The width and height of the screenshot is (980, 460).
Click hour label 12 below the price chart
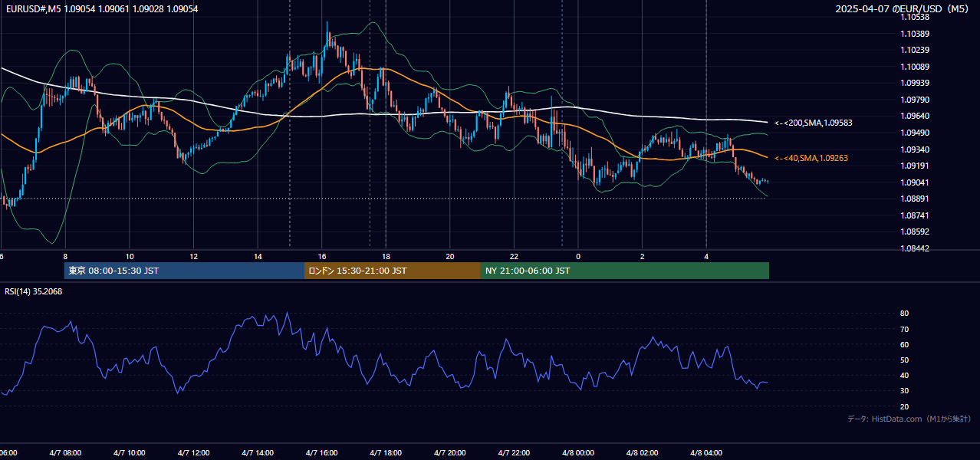(193, 256)
